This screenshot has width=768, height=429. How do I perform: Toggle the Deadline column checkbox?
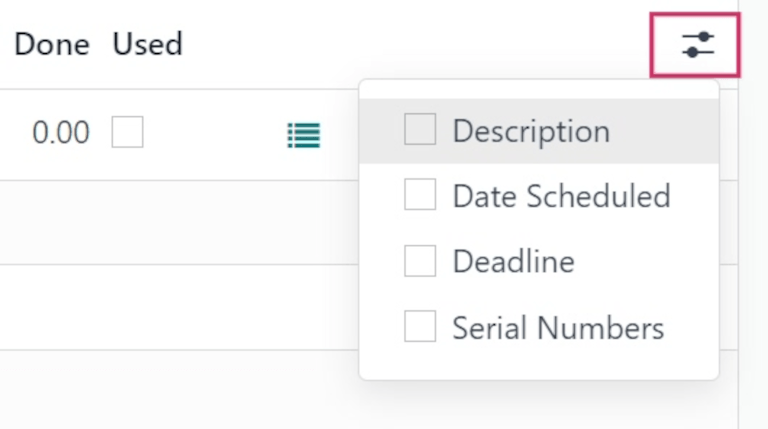coord(420,261)
